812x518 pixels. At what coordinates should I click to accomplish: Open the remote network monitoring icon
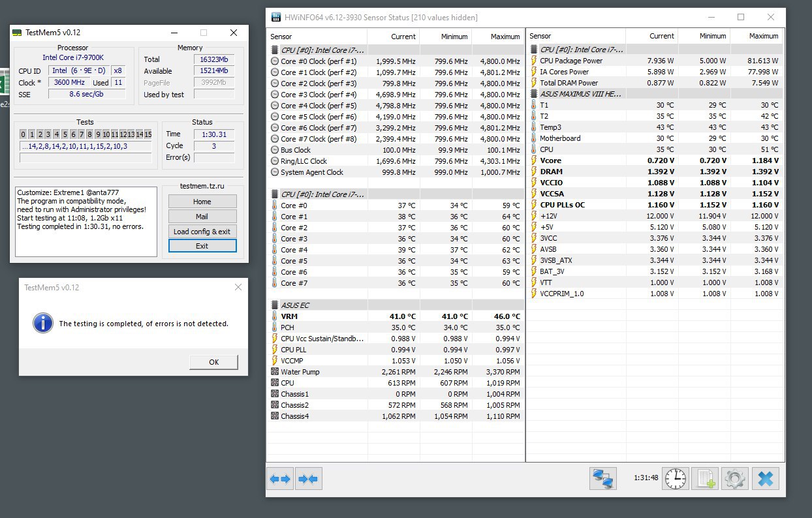coord(603,479)
